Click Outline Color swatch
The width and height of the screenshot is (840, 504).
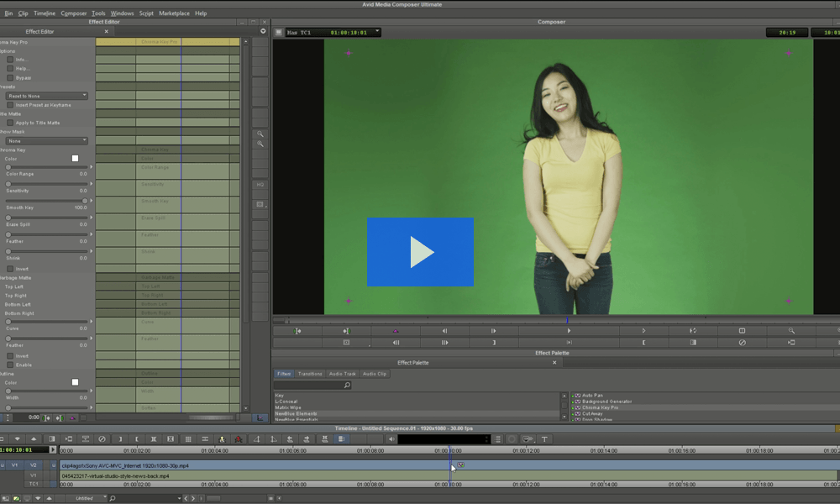75,382
